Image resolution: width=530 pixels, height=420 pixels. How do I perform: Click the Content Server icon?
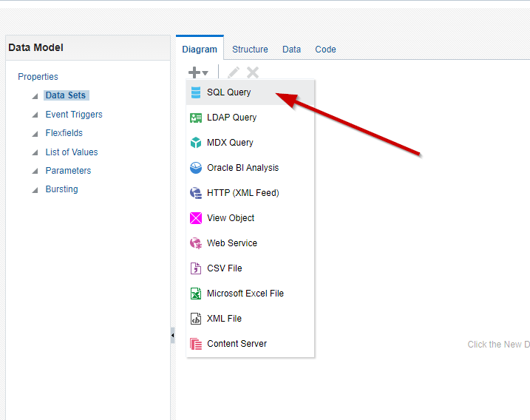(196, 344)
